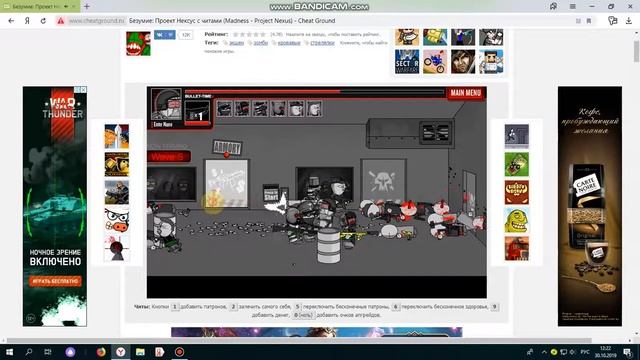The image size is (640, 360).
Task: Click the 12K share counter
Action: tap(186, 35)
